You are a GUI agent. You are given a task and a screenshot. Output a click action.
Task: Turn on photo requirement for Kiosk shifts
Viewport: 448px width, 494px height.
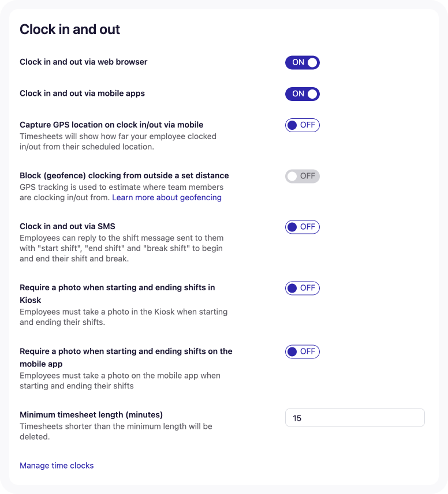(x=302, y=288)
